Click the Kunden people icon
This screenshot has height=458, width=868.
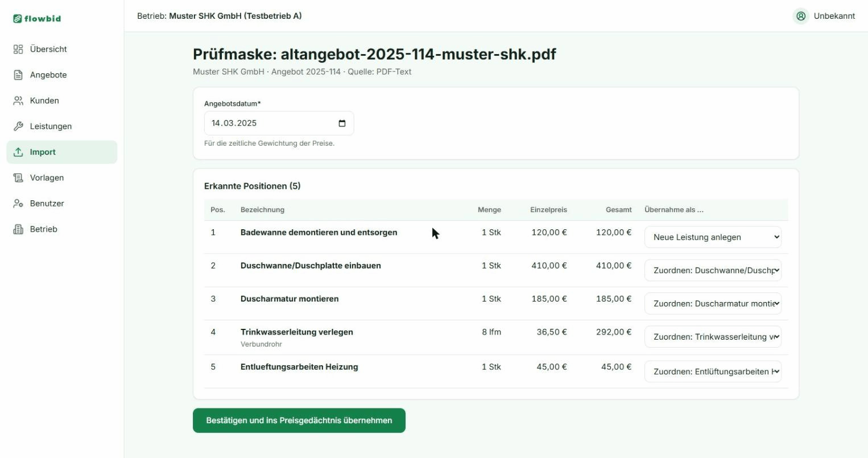point(18,101)
